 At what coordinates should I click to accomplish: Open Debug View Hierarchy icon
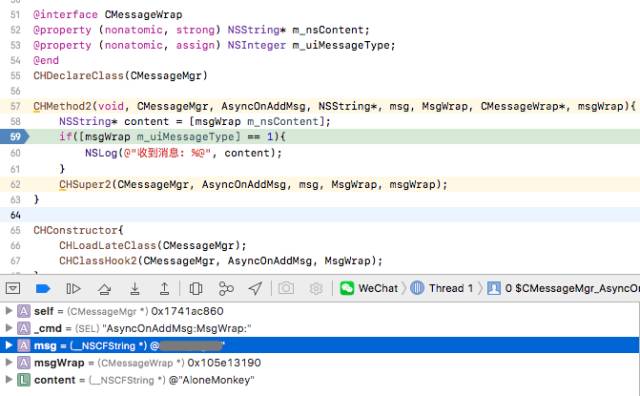point(196,289)
